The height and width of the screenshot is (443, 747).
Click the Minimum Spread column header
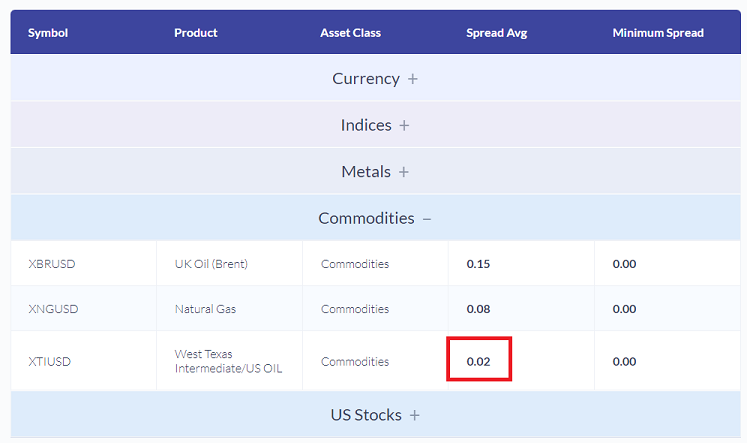point(658,33)
